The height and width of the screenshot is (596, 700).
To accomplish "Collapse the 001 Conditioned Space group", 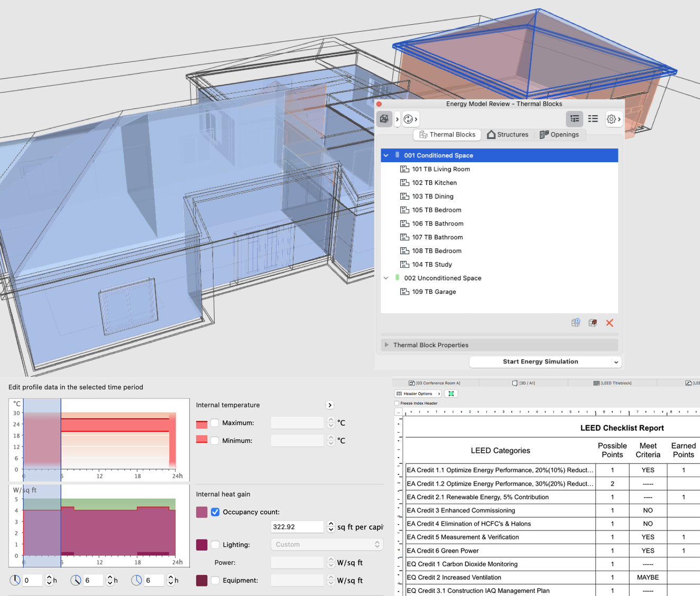I will (x=386, y=155).
